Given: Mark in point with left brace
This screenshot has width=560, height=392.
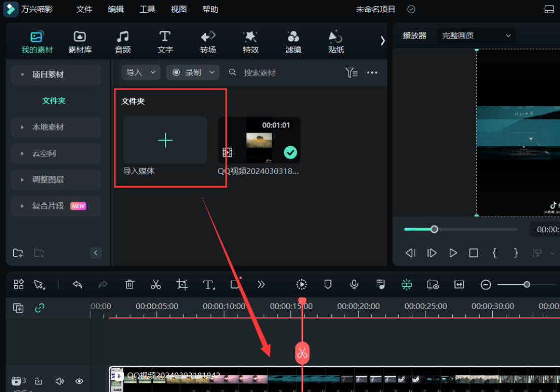Looking at the screenshot, I should pos(494,253).
